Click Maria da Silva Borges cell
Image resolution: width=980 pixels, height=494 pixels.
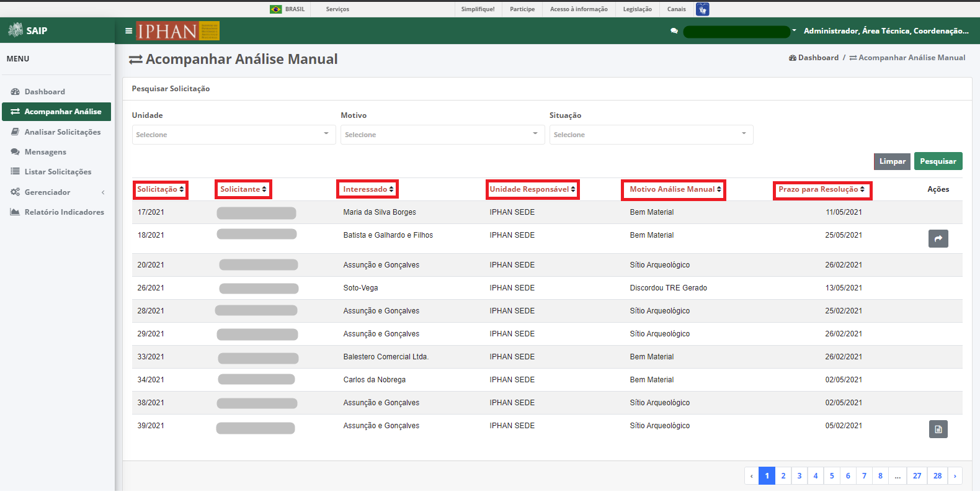point(380,212)
